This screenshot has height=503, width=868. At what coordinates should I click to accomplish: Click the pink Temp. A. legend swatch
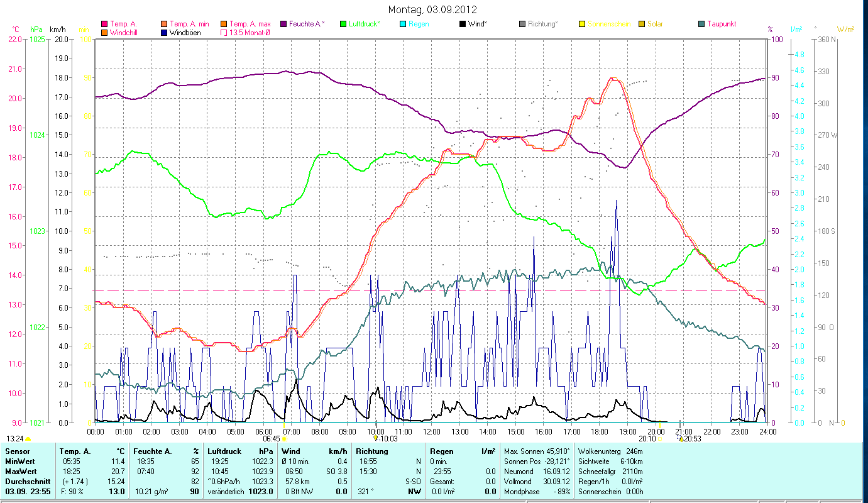[104, 25]
